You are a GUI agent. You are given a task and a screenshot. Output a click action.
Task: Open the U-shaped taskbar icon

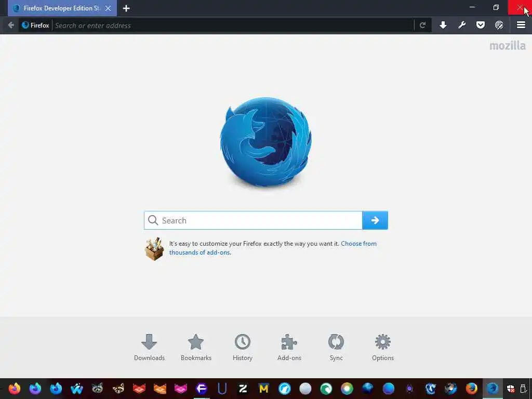tap(222, 388)
